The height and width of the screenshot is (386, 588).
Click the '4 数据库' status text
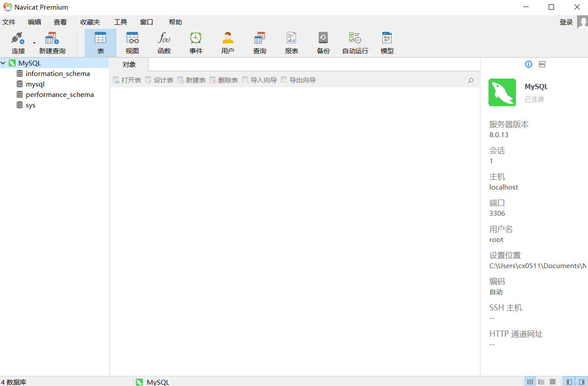[x=14, y=382]
